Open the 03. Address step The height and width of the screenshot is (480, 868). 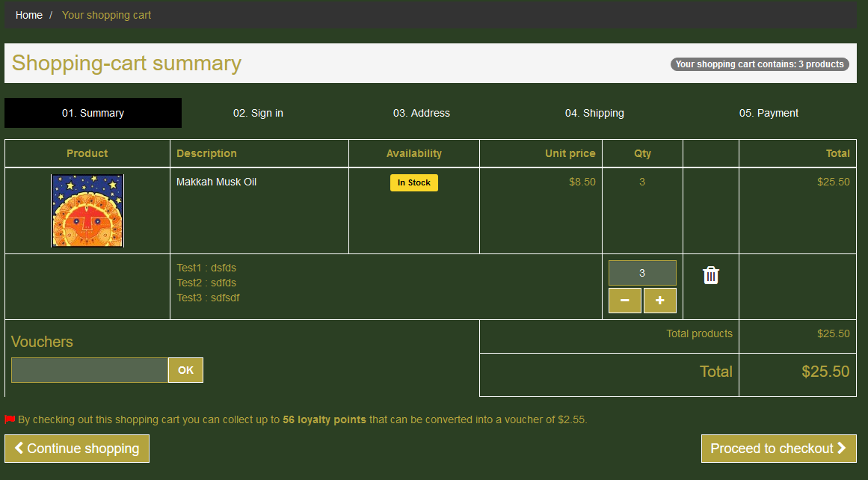pos(422,113)
